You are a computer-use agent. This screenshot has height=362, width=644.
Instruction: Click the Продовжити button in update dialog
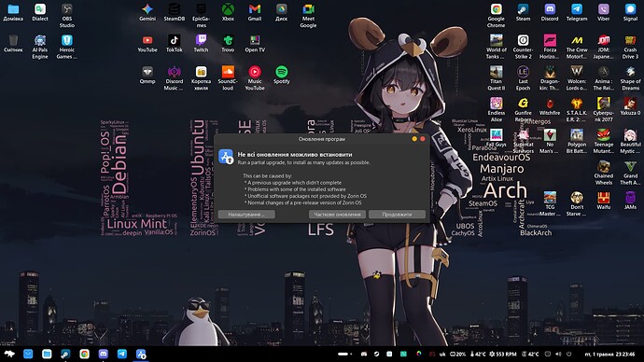[x=397, y=215]
